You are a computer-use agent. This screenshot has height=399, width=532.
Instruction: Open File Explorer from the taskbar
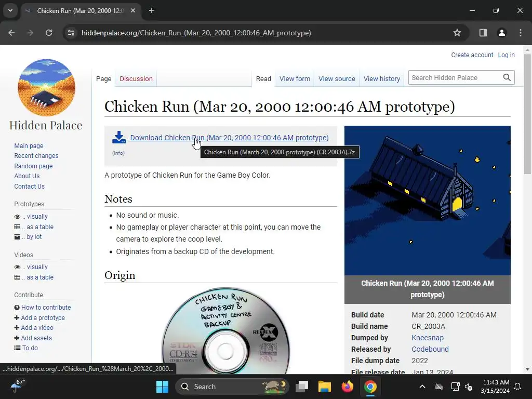324,387
